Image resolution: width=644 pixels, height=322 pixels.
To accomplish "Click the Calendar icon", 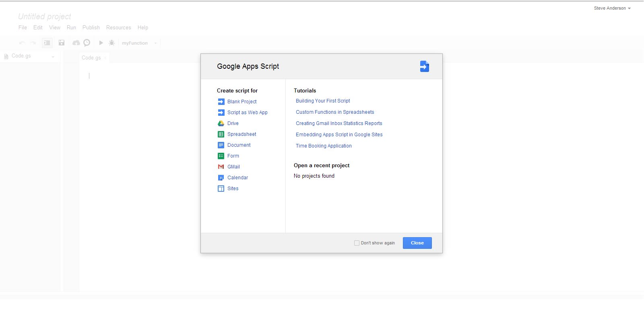I will click(221, 178).
